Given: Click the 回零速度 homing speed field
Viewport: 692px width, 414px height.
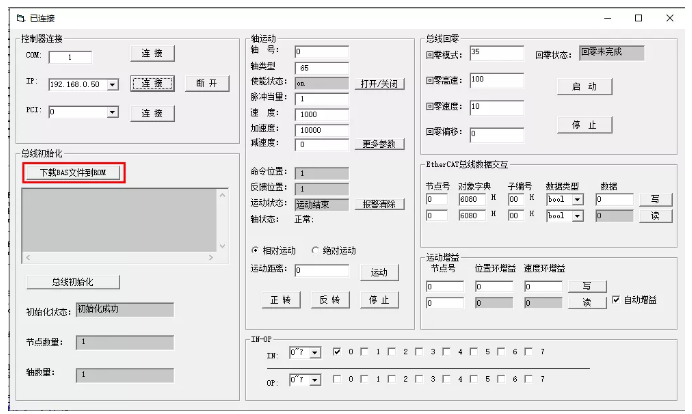Looking at the screenshot, I should coord(497,108).
